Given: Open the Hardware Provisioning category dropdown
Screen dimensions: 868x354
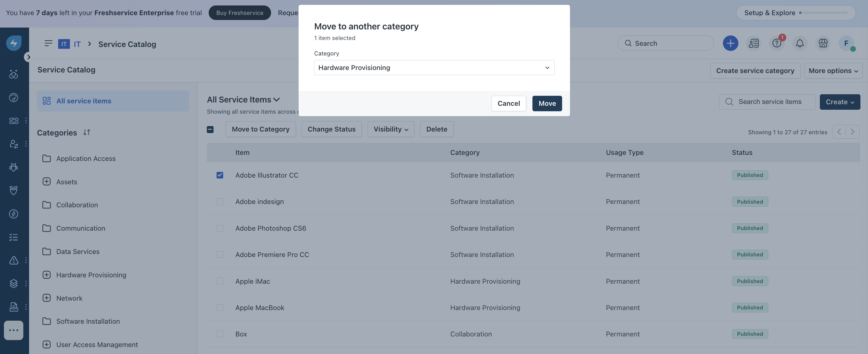Looking at the screenshot, I should (434, 67).
